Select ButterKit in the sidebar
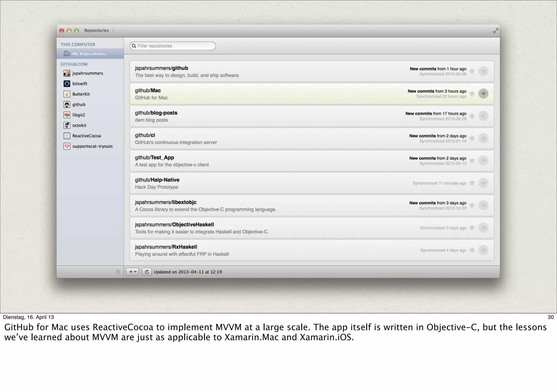Screen dimensions: 557x392 click(x=81, y=94)
